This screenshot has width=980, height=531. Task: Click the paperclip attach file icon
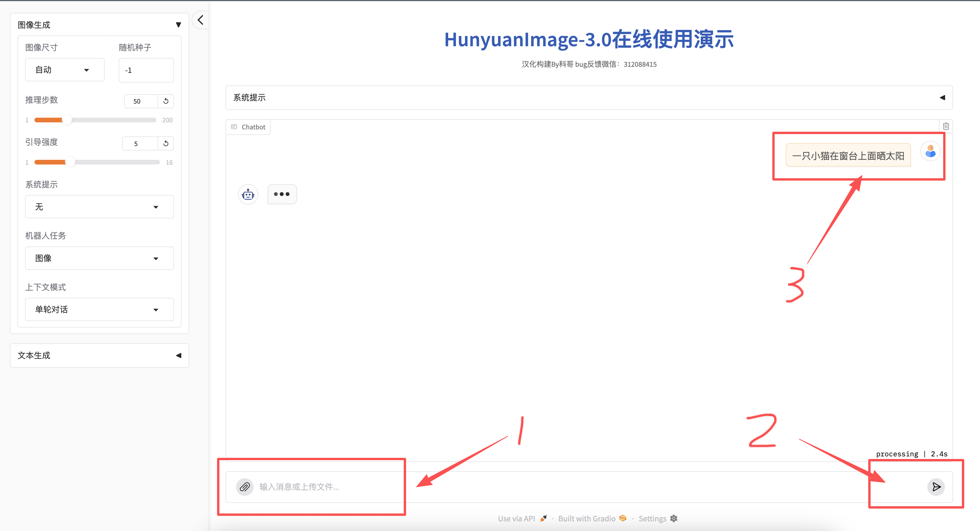point(245,487)
